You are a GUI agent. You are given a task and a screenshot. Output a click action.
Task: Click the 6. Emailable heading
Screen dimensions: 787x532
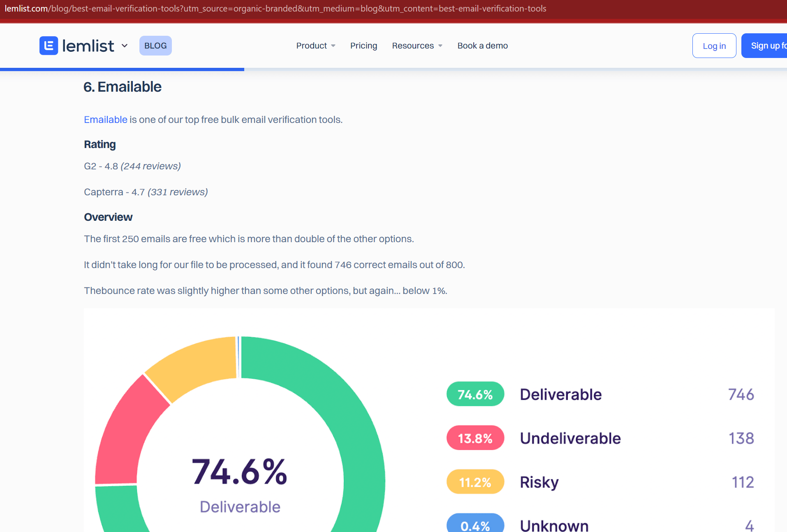point(123,87)
